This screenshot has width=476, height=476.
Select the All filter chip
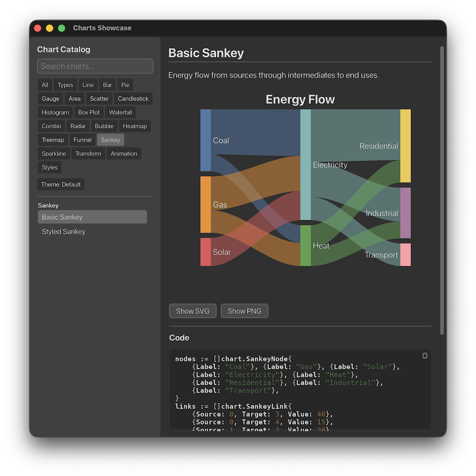coord(45,85)
